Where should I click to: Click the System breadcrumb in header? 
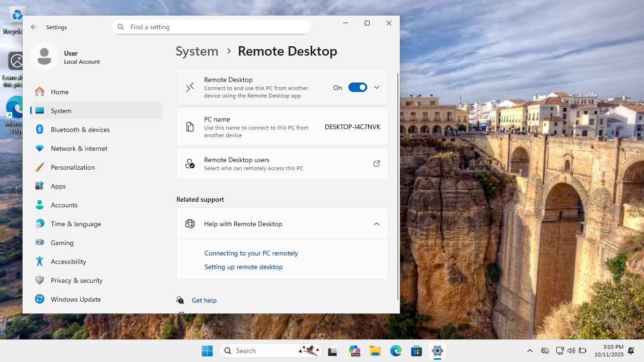(x=197, y=51)
